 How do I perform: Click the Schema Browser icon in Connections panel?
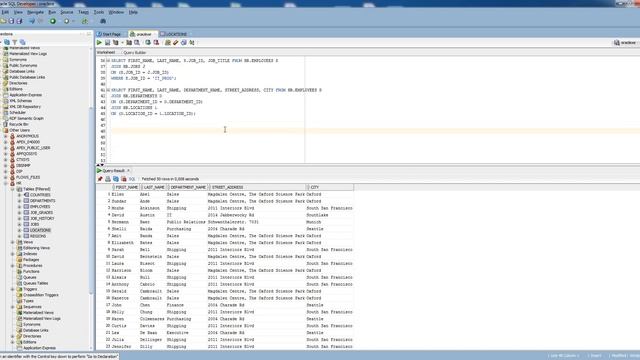(x=22, y=42)
